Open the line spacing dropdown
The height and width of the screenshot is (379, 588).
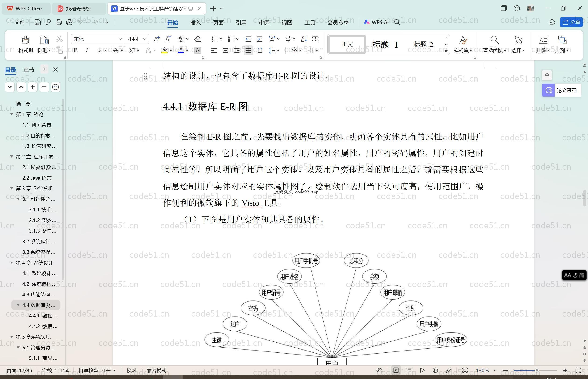click(x=278, y=50)
